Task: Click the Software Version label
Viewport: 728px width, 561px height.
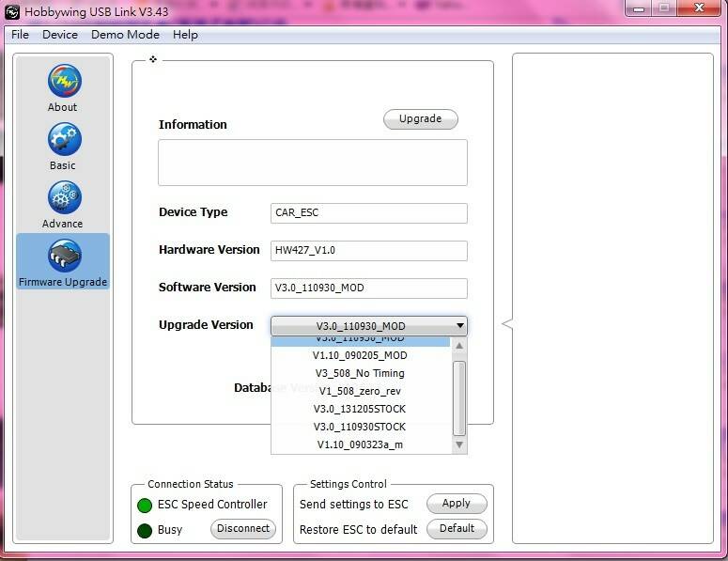Action: coord(208,288)
